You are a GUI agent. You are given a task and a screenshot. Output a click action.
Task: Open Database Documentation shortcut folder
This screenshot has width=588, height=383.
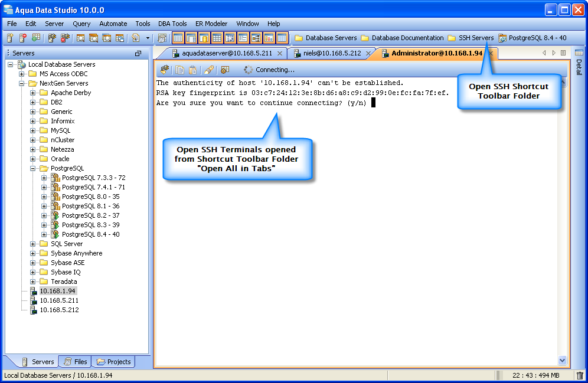402,38
